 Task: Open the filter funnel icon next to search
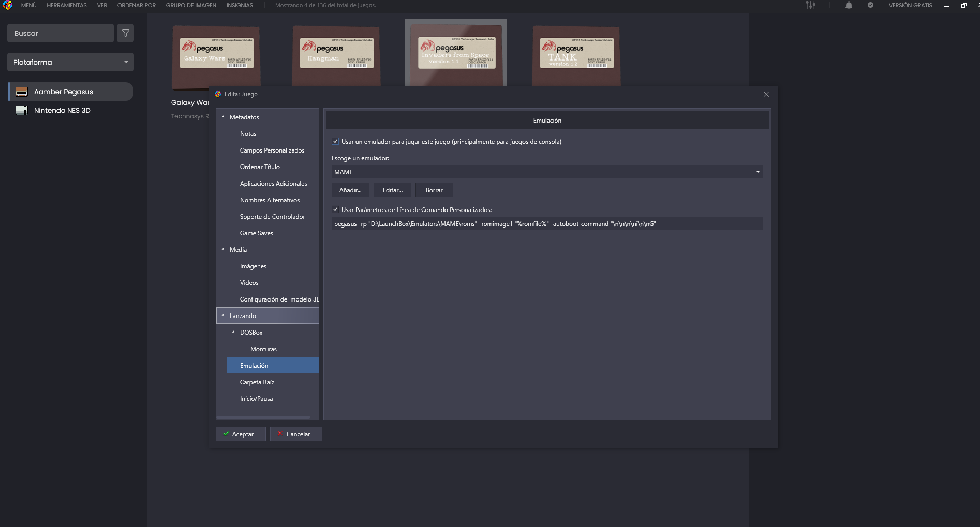pyautogui.click(x=126, y=33)
